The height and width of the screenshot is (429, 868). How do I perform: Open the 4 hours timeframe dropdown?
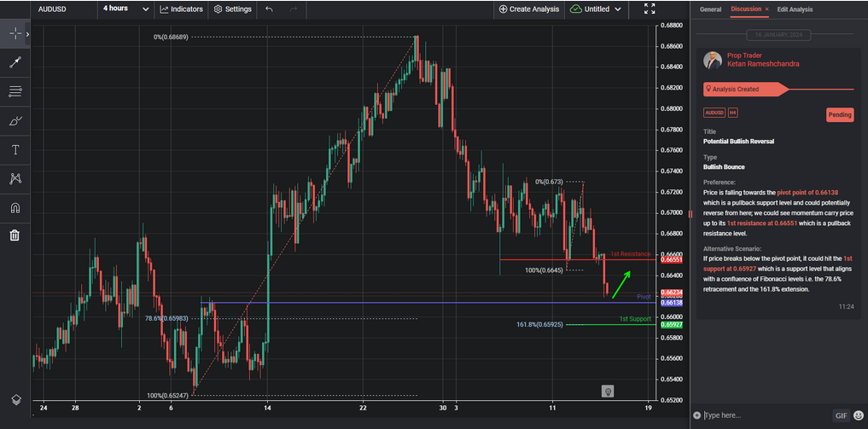(125, 9)
